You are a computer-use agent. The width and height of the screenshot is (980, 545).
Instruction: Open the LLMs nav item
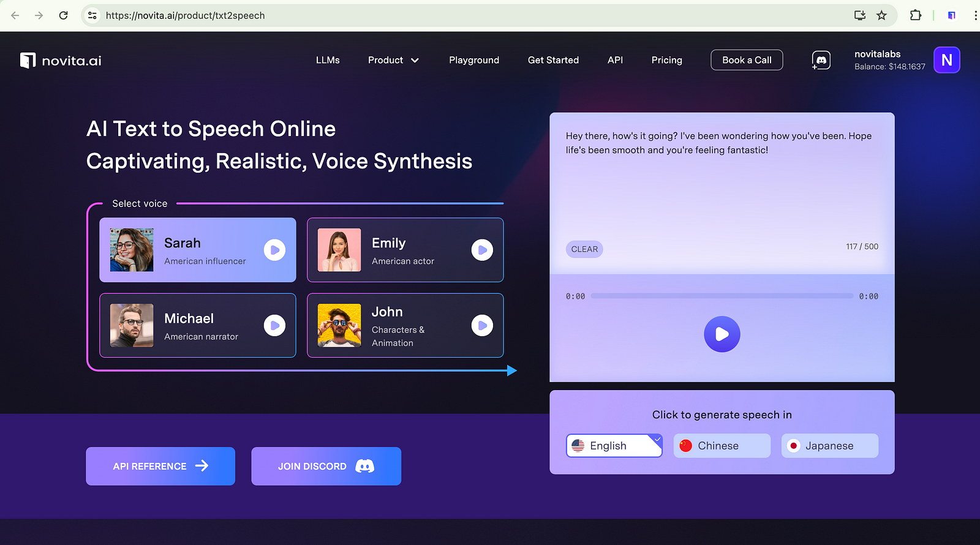point(328,60)
